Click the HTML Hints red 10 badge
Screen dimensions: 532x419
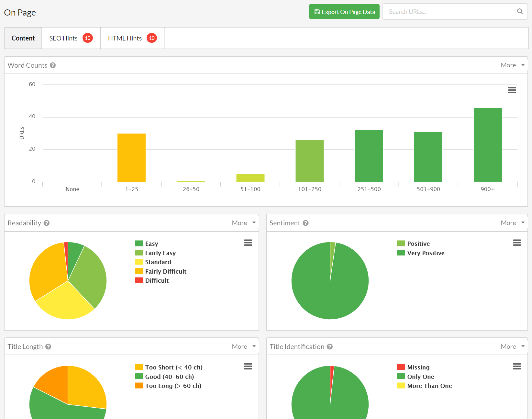(152, 38)
